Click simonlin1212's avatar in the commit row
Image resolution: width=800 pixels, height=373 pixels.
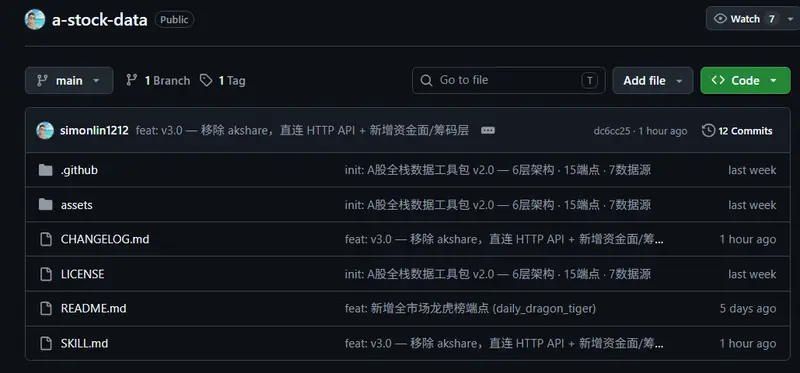pos(45,131)
